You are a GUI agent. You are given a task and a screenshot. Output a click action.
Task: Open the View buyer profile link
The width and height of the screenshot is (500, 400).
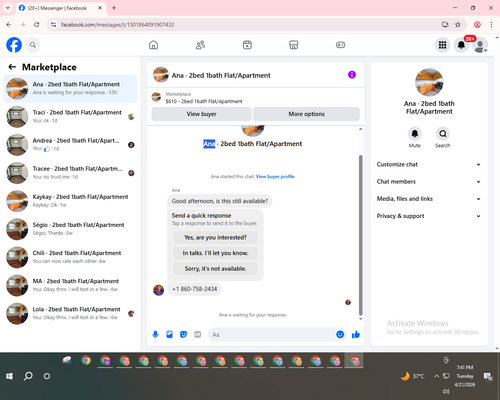point(275,176)
